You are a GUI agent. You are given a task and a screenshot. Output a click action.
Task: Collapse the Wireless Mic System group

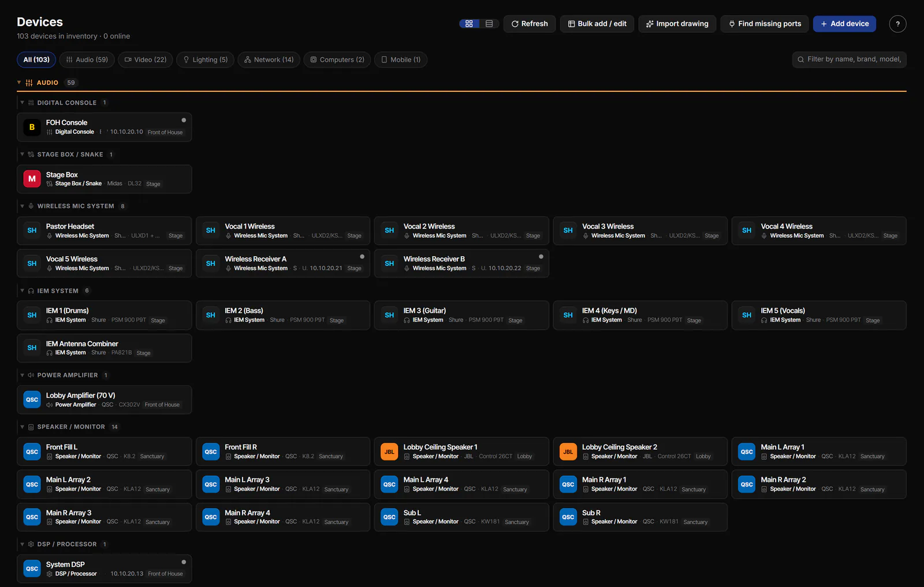point(22,206)
